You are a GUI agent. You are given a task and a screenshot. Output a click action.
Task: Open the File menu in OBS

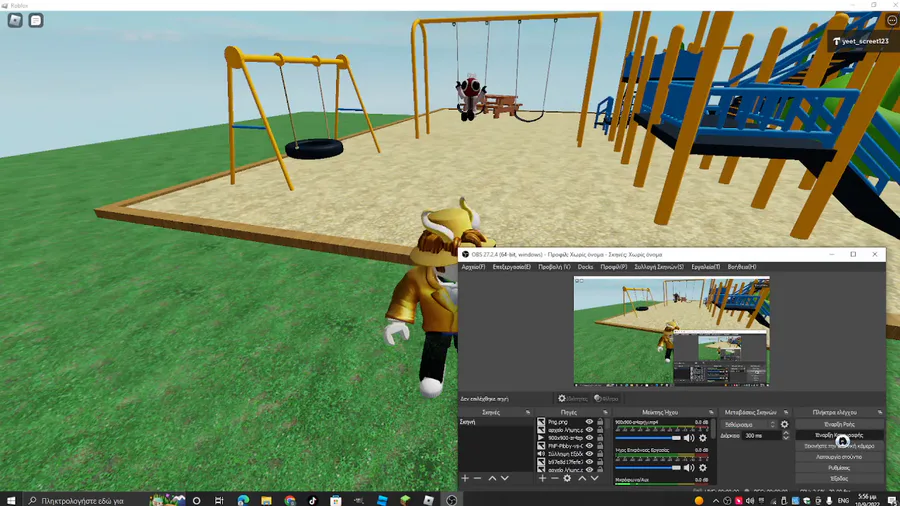point(473,267)
